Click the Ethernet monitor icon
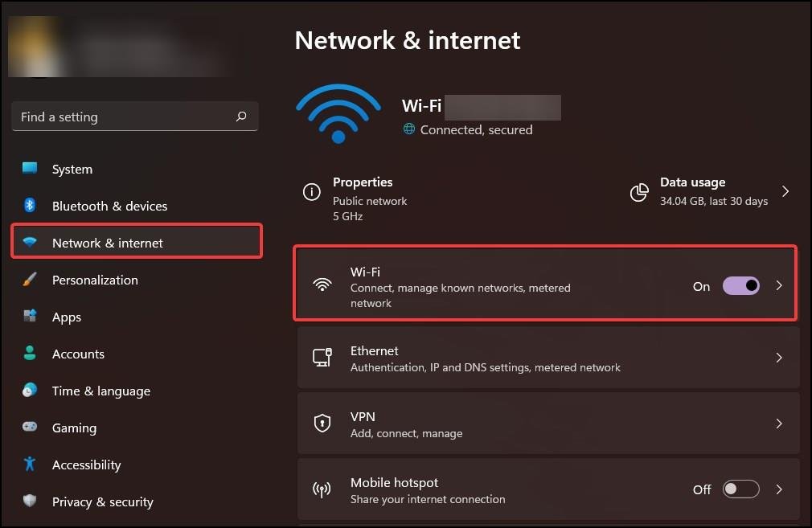 point(322,358)
